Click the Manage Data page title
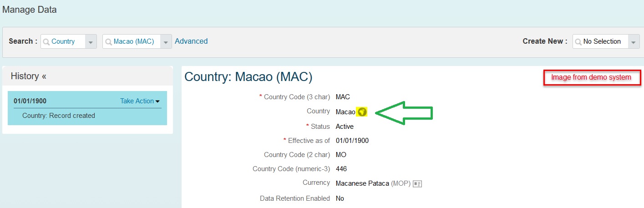 coord(30,10)
